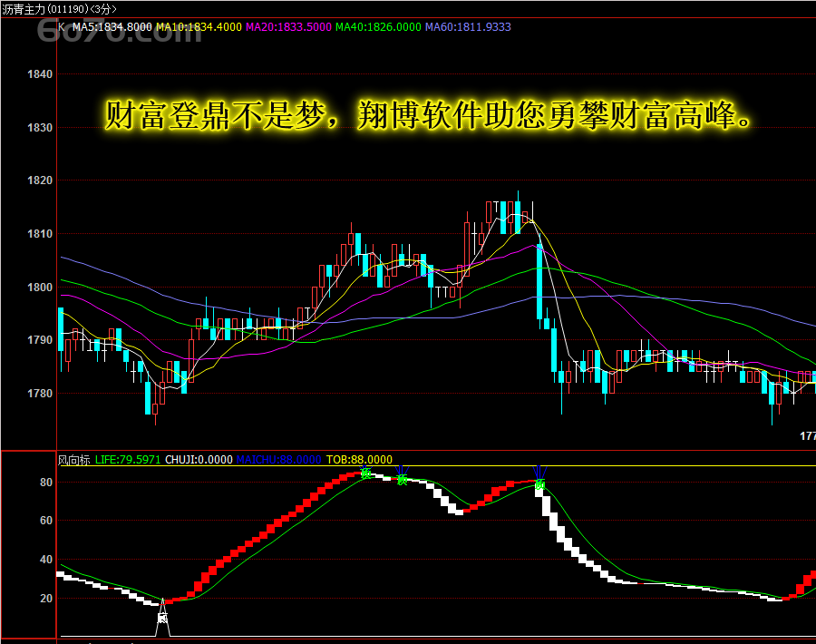Viewport: 816px width, 644px height.
Task: Click the 1800 price axis label
Action: point(40,288)
